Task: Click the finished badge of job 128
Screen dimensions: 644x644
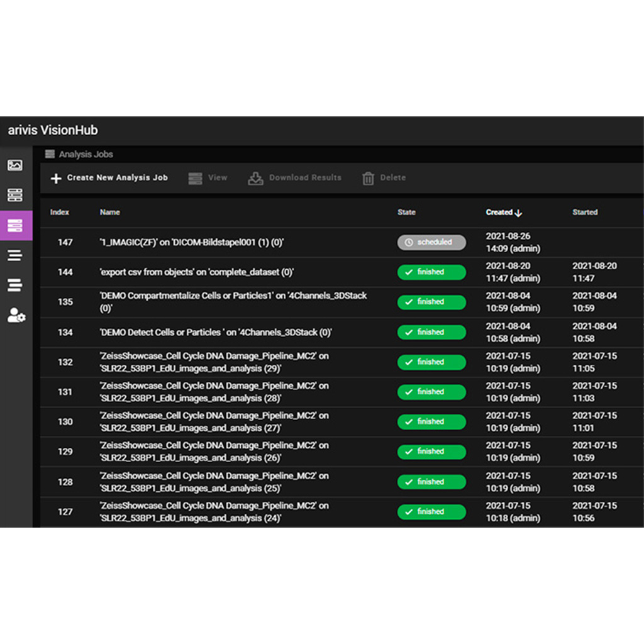Action: pyautogui.click(x=431, y=482)
